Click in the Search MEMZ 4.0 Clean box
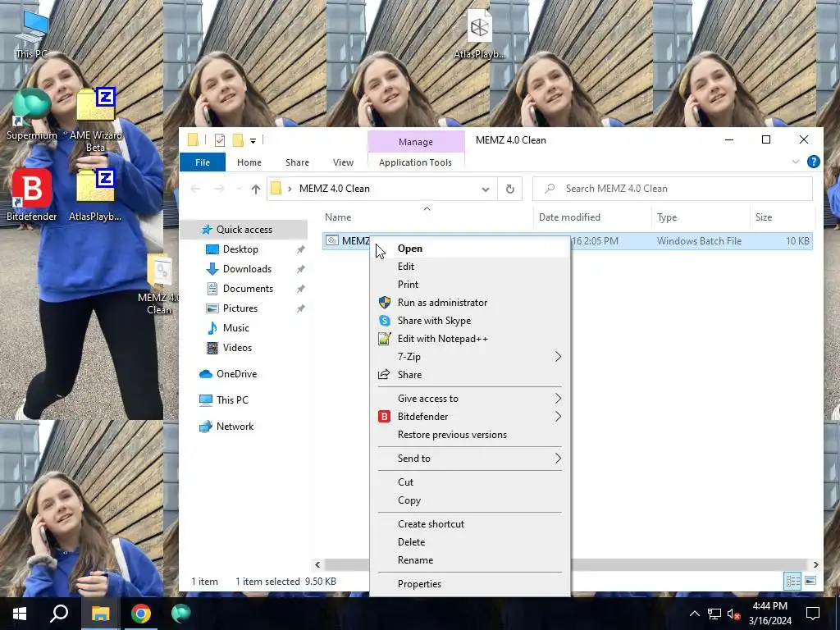The width and height of the screenshot is (840, 630). click(x=673, y=189)
